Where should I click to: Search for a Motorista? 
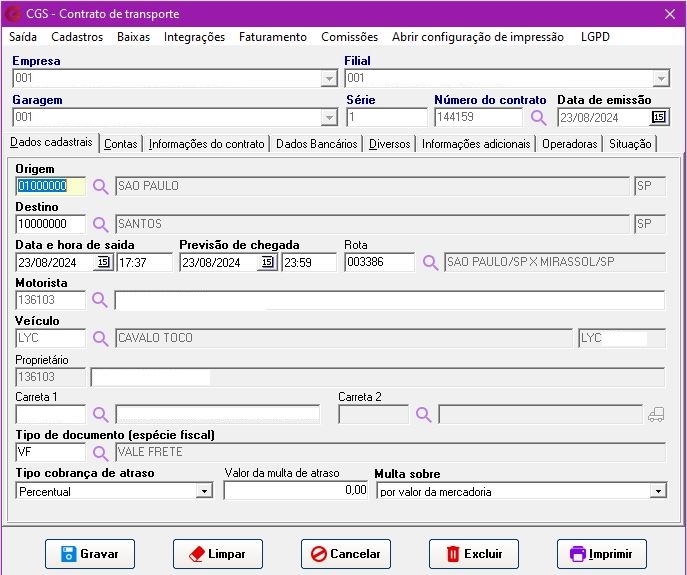(100, 300)
